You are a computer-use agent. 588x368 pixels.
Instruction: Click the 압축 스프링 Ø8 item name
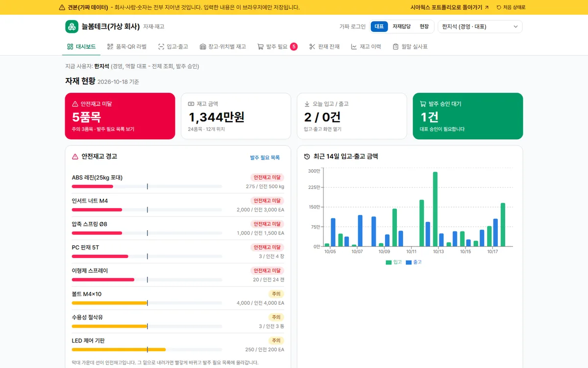coord(90,224)
